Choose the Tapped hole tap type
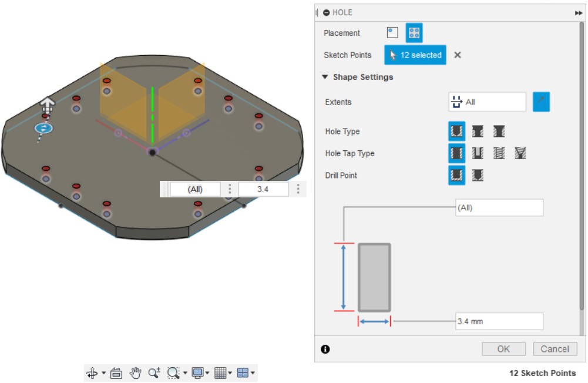The image size is (588, 383). [499, 154]
